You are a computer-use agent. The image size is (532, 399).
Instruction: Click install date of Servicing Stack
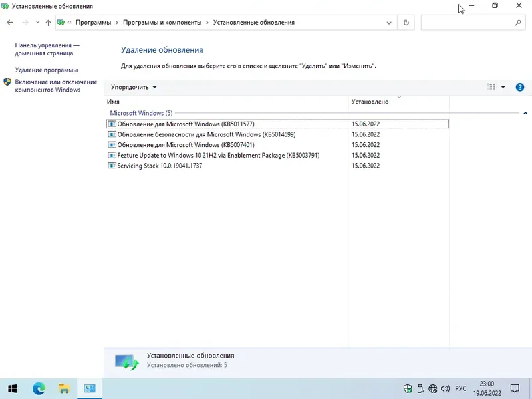[x=365, y=166]
